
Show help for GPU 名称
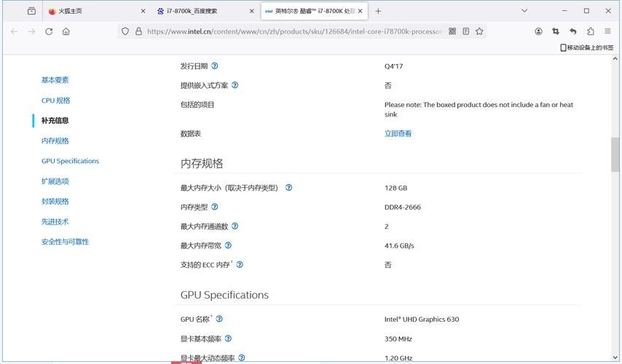[x=219, y=319]
